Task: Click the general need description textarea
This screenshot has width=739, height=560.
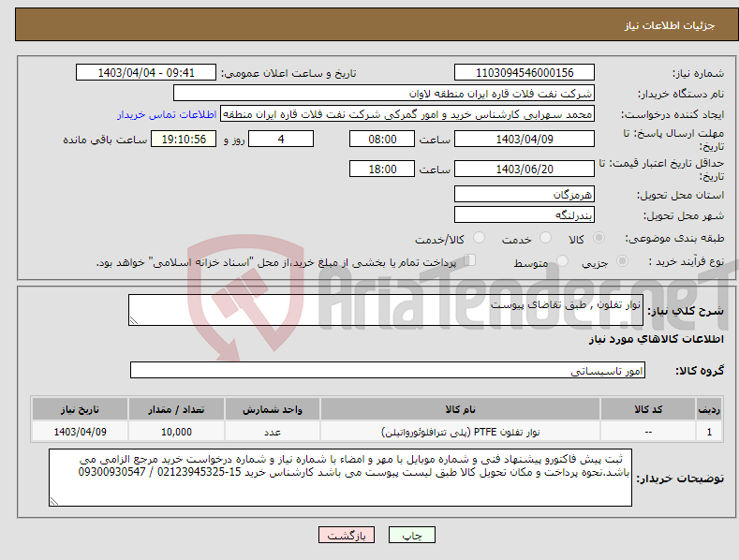Action: pyautogui.click(x=386, y=310)
